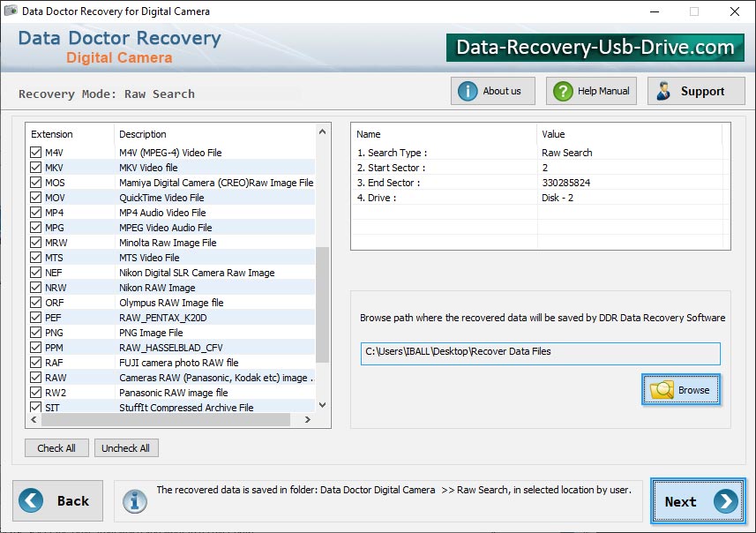Disable the NEF extension checkbox
This screenshot has height=533, width=756.
tap(35, 272)
